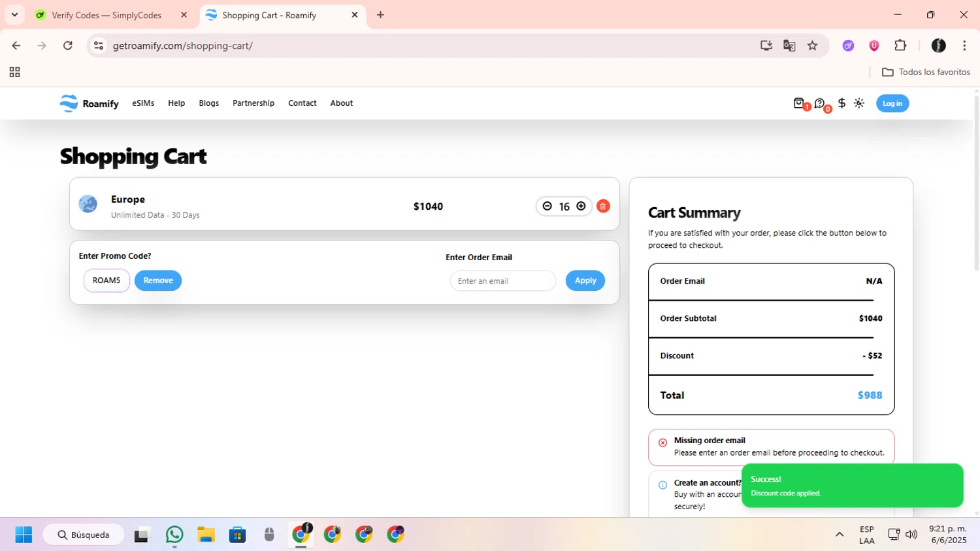Click the Create an account info icon

tap(662, 485)
